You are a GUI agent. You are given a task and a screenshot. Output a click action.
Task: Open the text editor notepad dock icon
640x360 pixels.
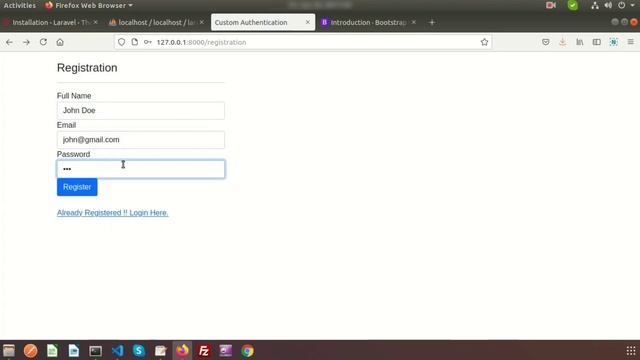(161, 351)
